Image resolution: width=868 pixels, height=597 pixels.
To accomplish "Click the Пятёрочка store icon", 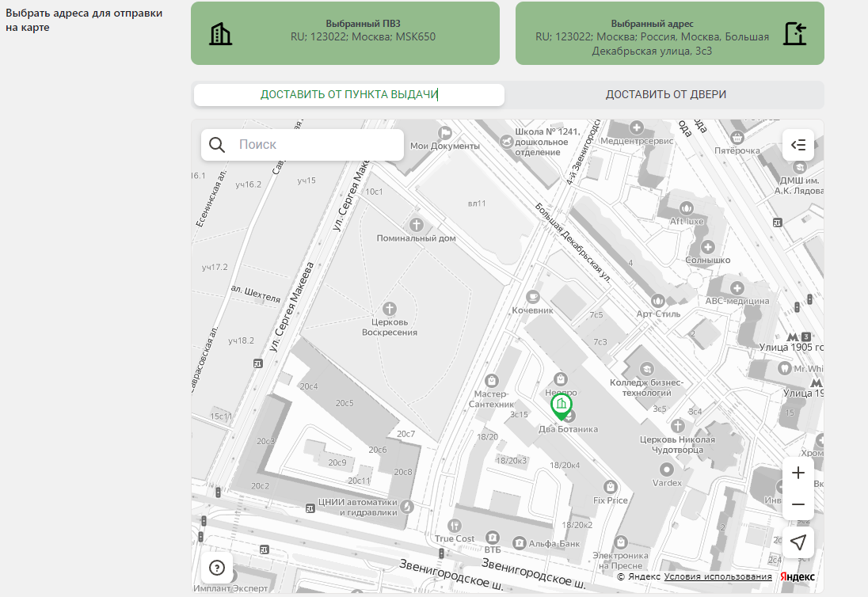I will click(737, 137).
